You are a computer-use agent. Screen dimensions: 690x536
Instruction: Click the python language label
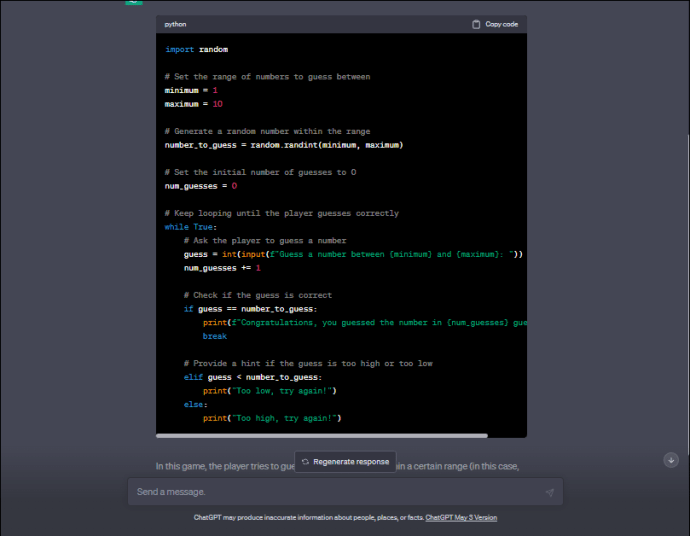[175, 24]
